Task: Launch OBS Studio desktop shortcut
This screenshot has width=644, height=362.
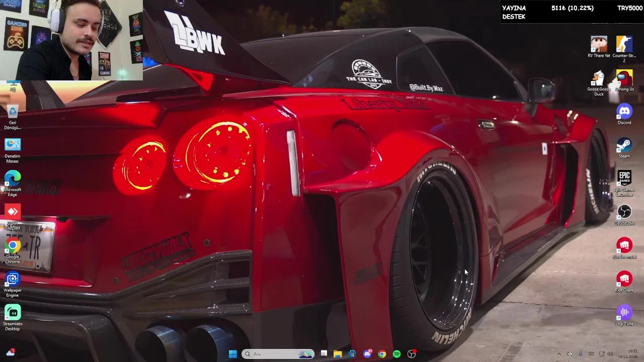Action: pos(624,215)
